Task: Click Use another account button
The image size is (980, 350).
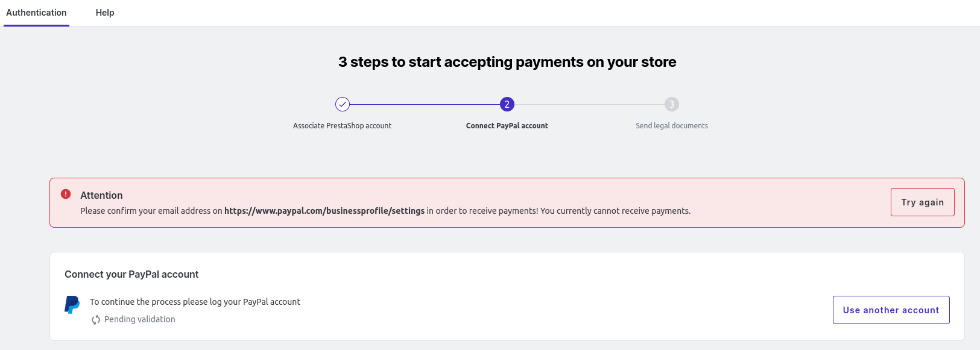Action: pos(891,310)
